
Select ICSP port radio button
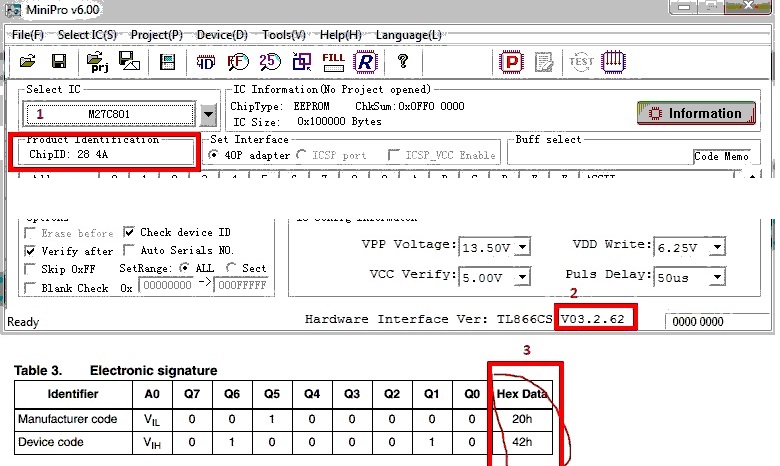301,155
